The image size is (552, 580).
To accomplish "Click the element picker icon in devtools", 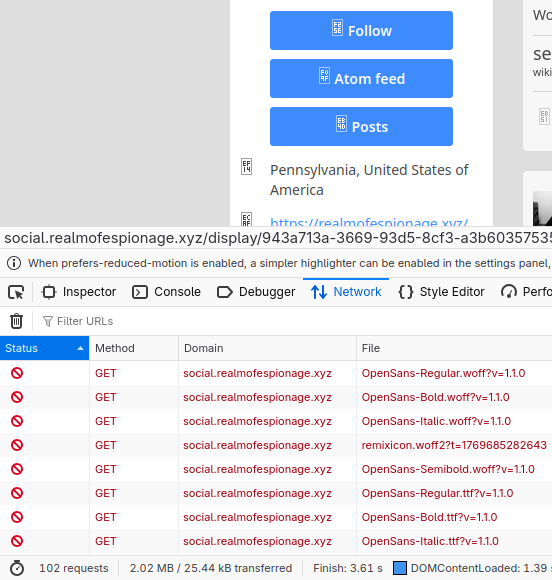I will [16, 292].
